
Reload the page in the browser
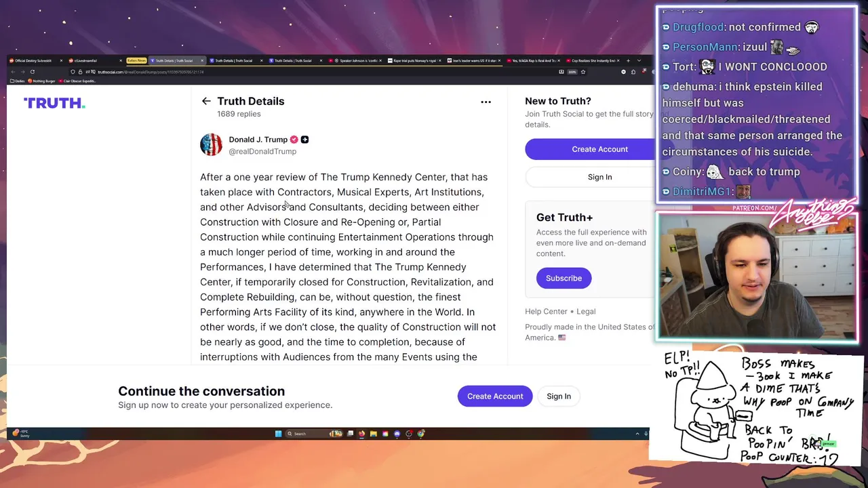click(32, 72)
